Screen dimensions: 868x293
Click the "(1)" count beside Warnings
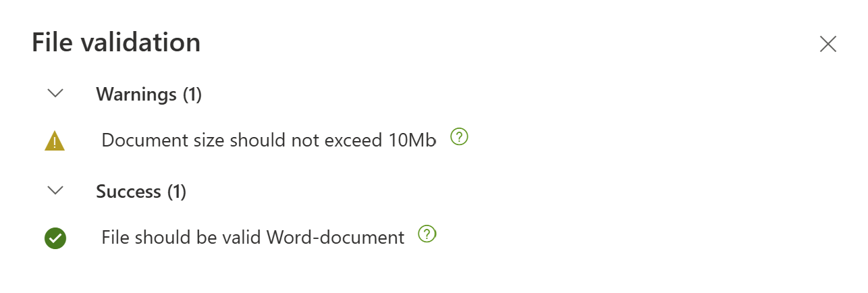point(192,94)
